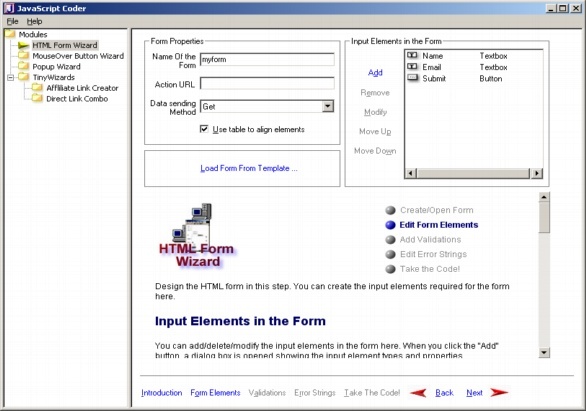Viewport: 586px width, 411px height.
Task: Click the elements list right scroll arrow
Action: 537,173
